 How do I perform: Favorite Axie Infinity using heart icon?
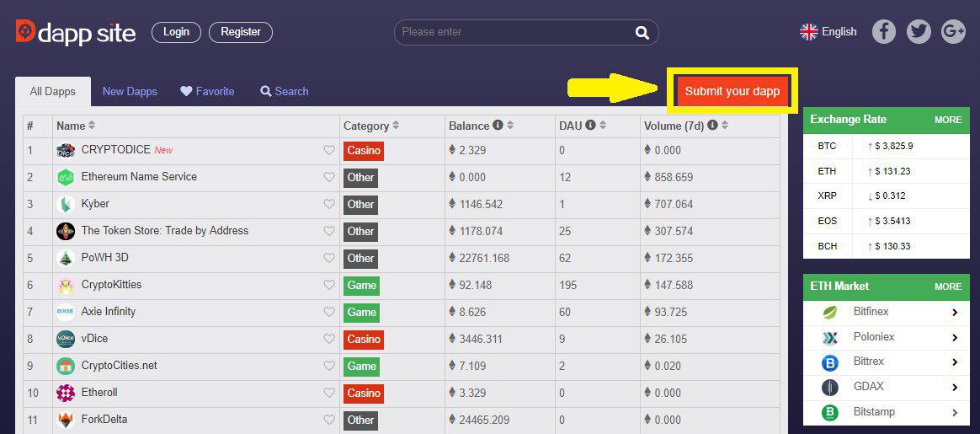click(x=329, y=312)
